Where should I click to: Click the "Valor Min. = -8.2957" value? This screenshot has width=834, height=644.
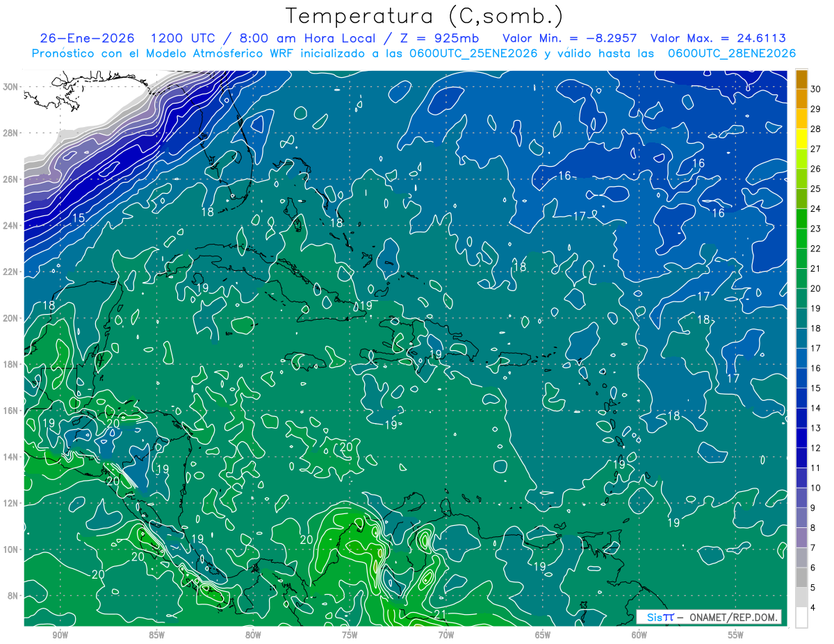571,38
